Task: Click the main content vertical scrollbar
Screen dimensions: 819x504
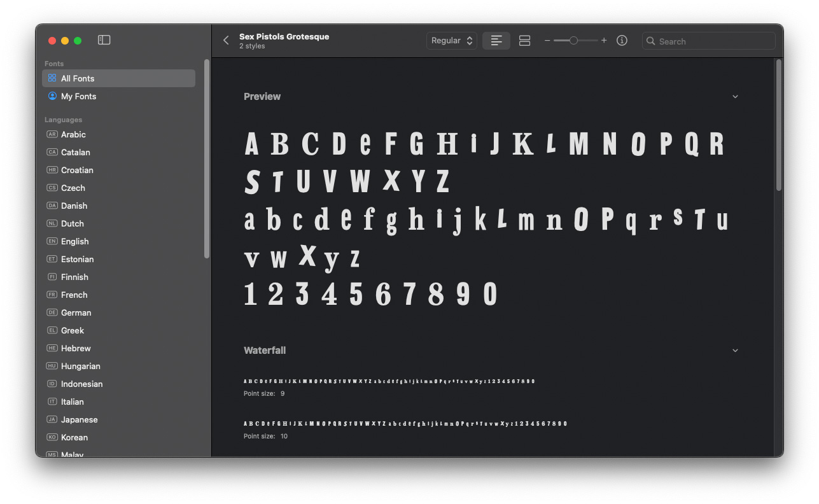Action: tap(778, 127)
